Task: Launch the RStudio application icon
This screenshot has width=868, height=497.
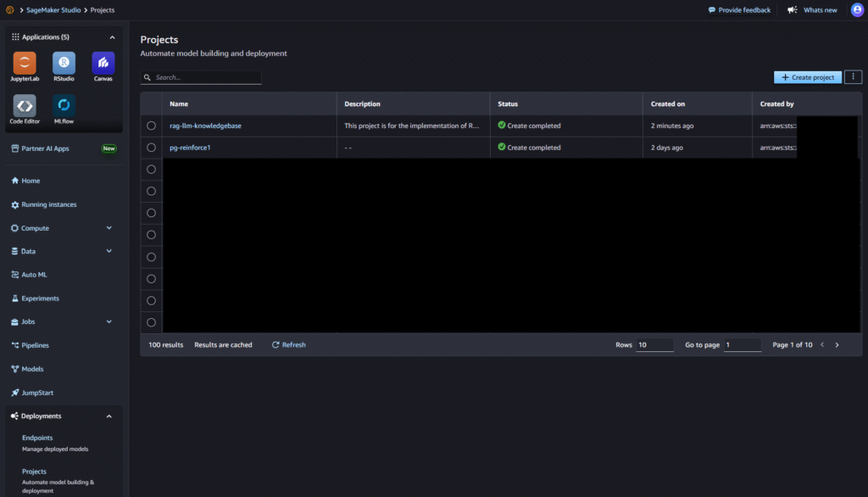Action: (64, 63)
